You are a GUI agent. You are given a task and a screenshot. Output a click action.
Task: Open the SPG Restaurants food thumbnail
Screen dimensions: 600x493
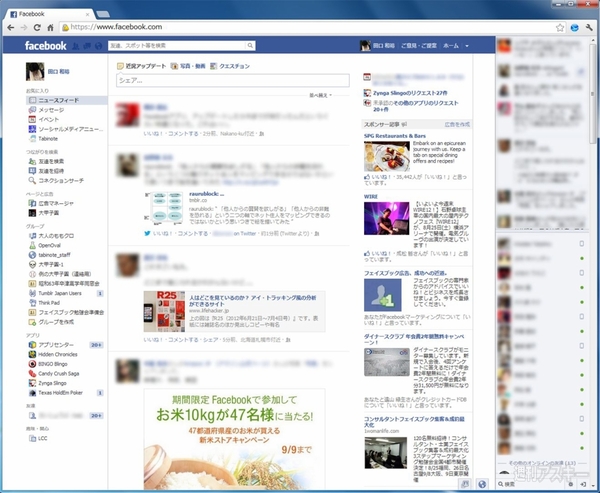click(386, 156)
